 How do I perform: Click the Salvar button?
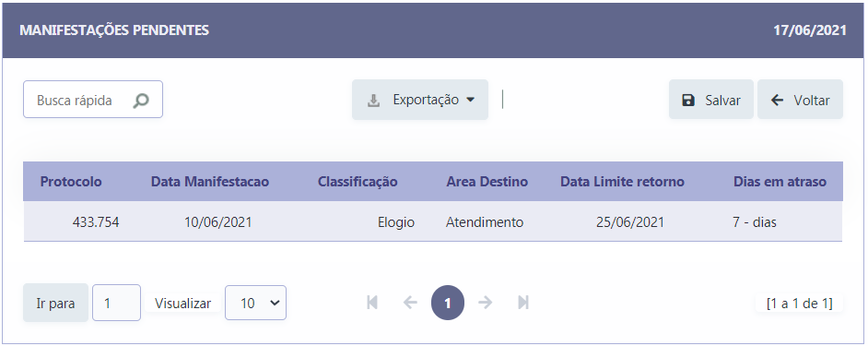[x=710, y=100]
